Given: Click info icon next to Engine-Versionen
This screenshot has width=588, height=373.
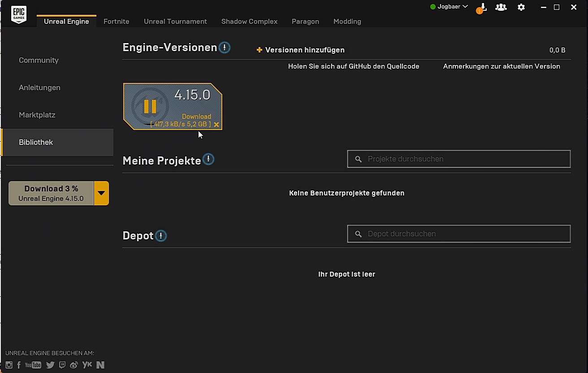Looking at the screenshot, I should click(225, 48).
